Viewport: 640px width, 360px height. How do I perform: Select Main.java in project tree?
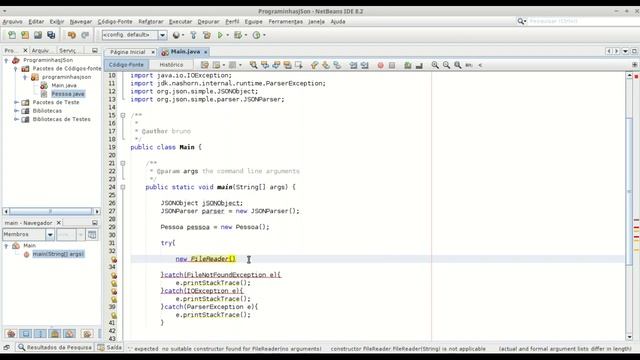tap(64, 86)
